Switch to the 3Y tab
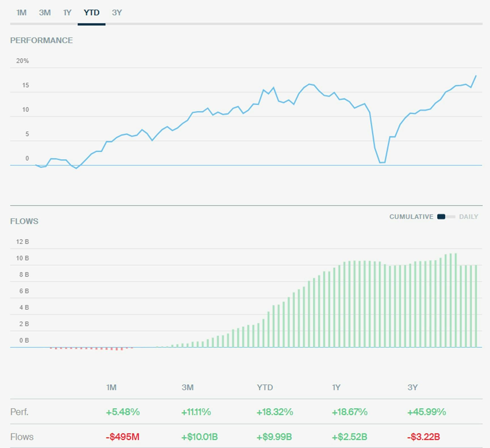 [117, 13]
